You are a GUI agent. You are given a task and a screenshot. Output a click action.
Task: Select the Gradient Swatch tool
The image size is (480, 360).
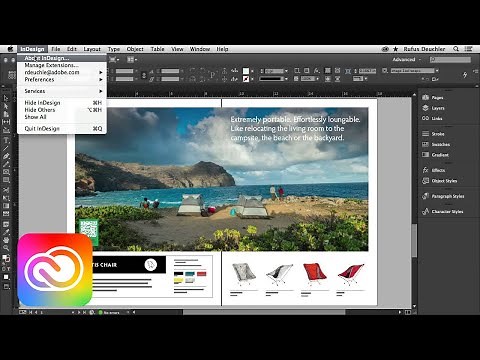6,206
